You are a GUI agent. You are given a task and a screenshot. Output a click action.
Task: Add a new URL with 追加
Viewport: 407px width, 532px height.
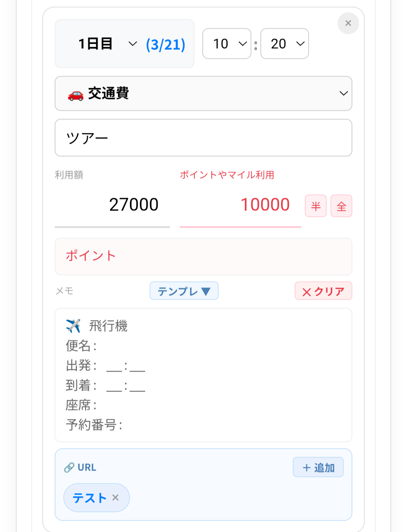point(318,467)
